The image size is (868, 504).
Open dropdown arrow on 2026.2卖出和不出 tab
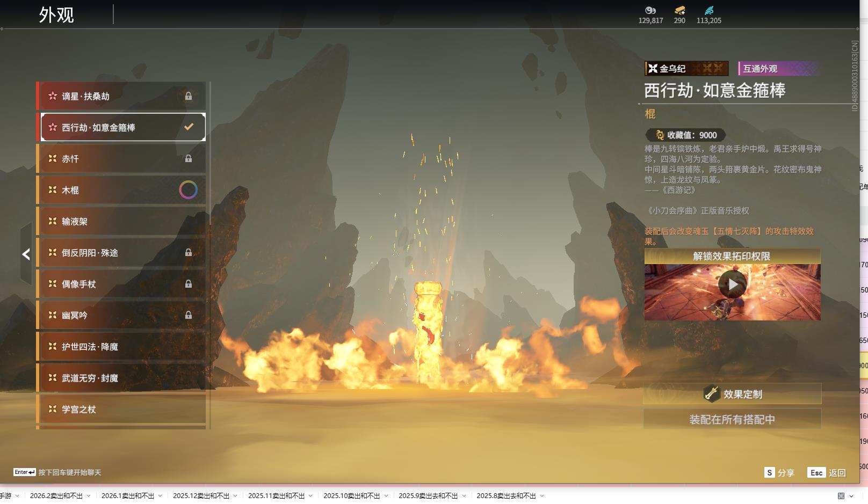pos(89,496)
